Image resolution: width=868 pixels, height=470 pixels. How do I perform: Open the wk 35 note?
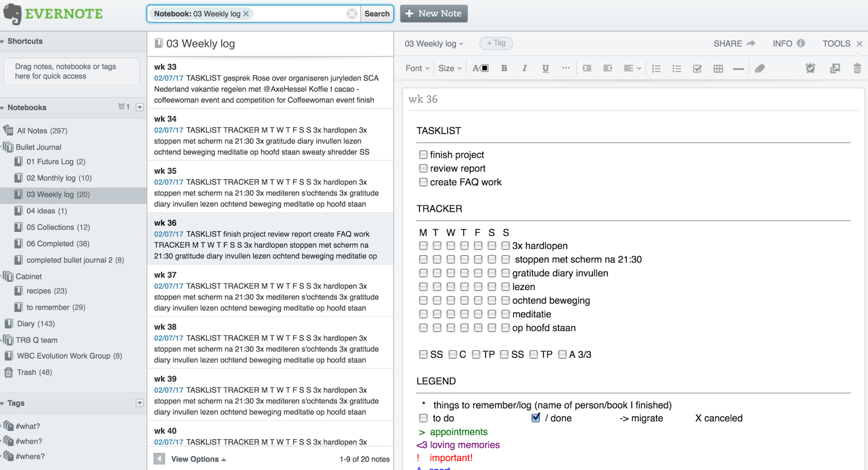click(270, 187)
